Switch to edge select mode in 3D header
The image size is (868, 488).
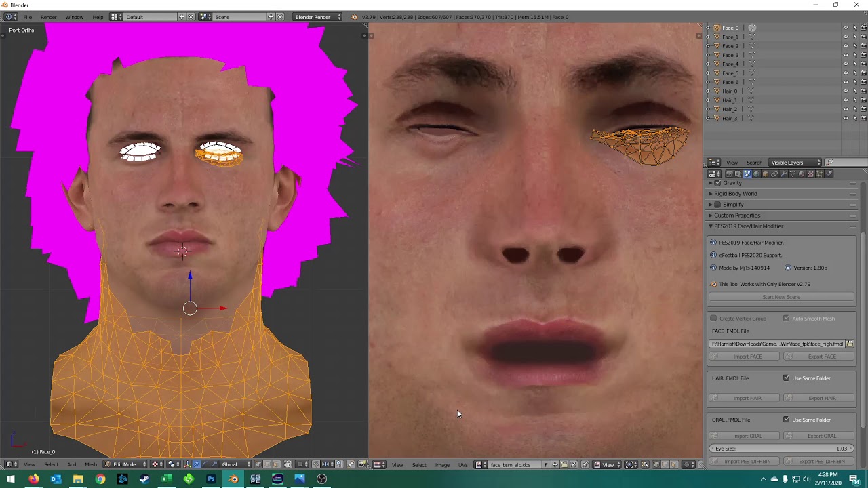coord(267,464)
